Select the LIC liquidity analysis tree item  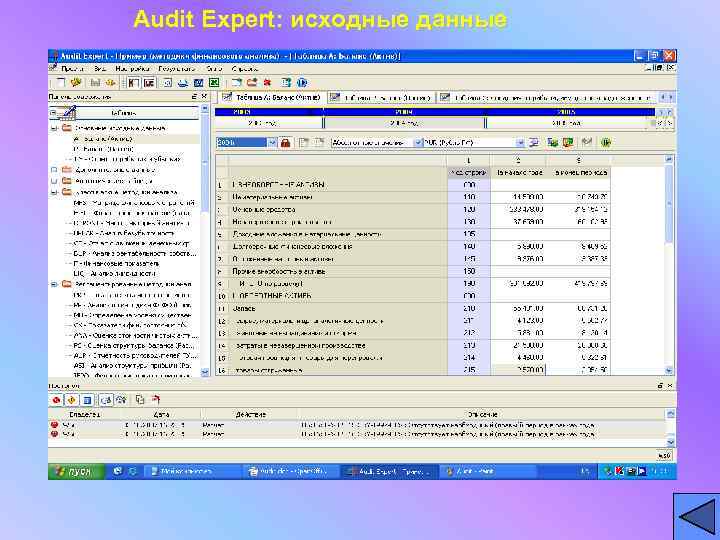(114, 274)
